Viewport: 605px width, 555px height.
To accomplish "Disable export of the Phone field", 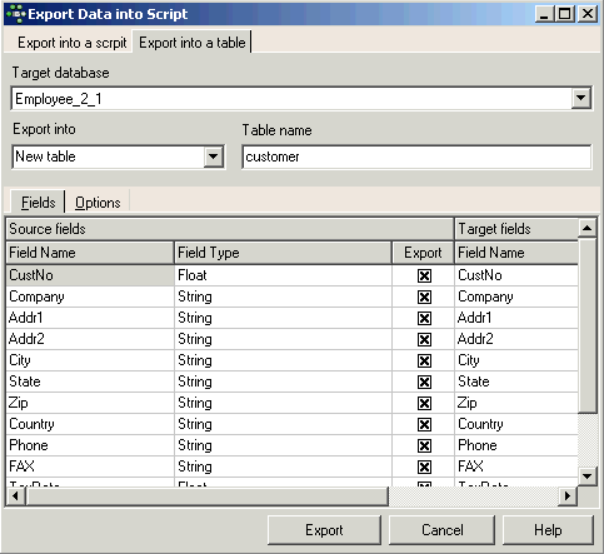I will click(x=424, y=446).
